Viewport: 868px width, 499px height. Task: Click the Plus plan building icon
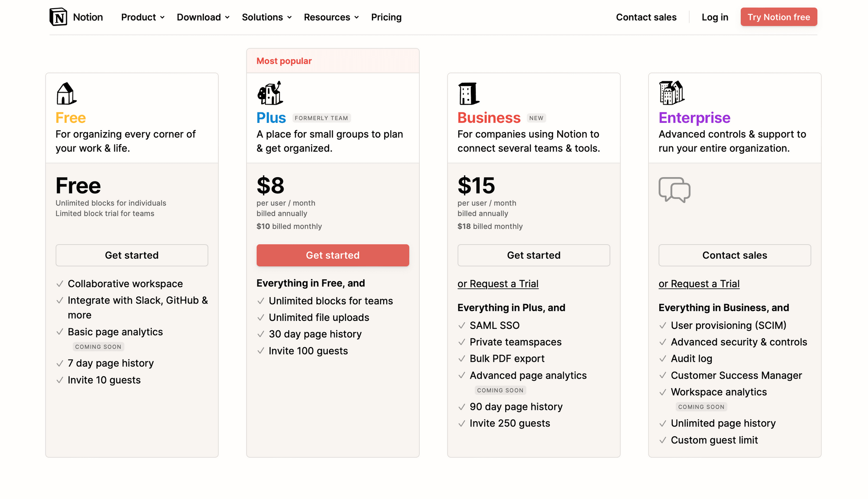[270, 93]
